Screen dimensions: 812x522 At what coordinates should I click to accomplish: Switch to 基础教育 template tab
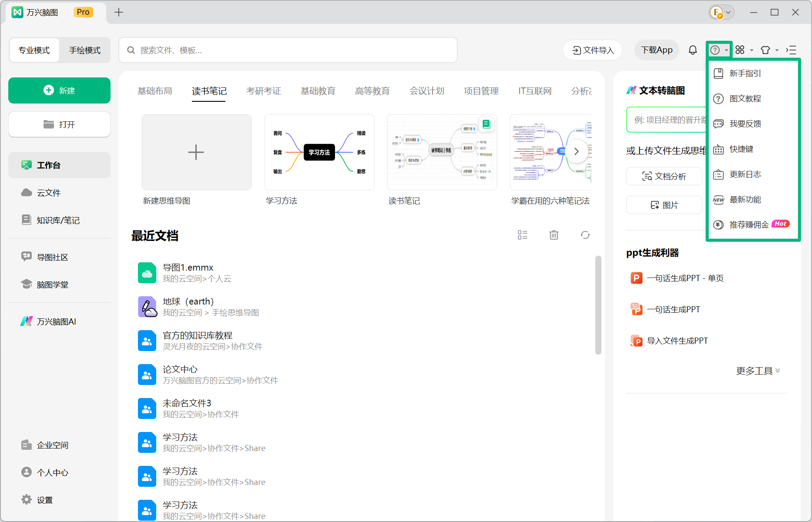(318, 91)
